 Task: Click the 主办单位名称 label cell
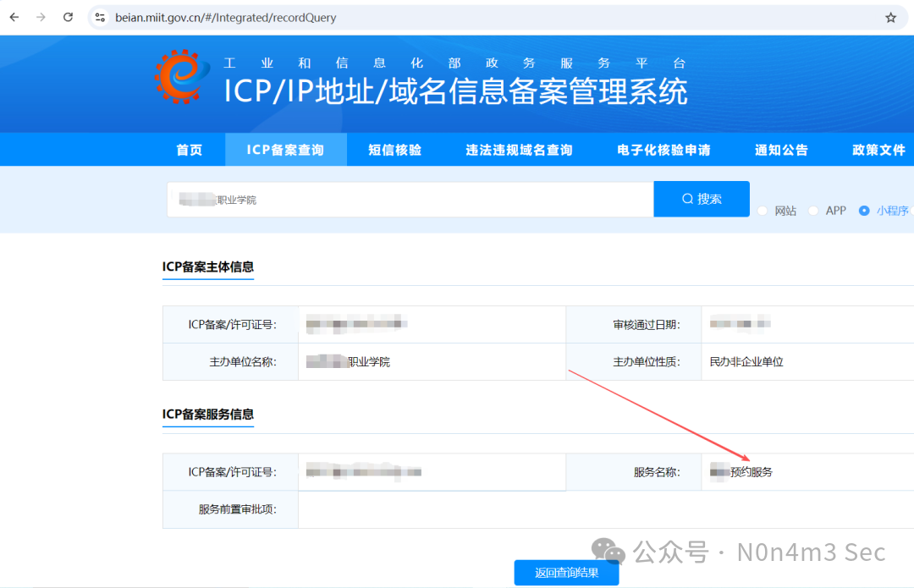(x=231, y=362)
